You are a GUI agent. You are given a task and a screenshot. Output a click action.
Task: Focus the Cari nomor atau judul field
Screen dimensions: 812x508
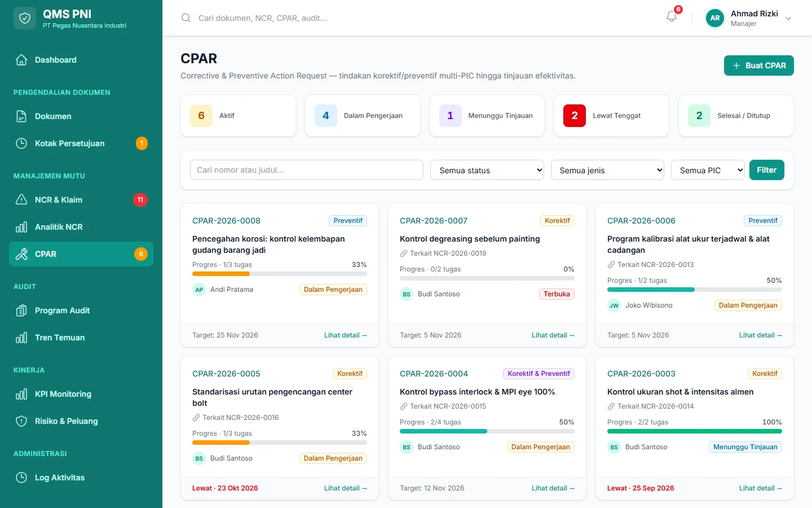point(307,170)
